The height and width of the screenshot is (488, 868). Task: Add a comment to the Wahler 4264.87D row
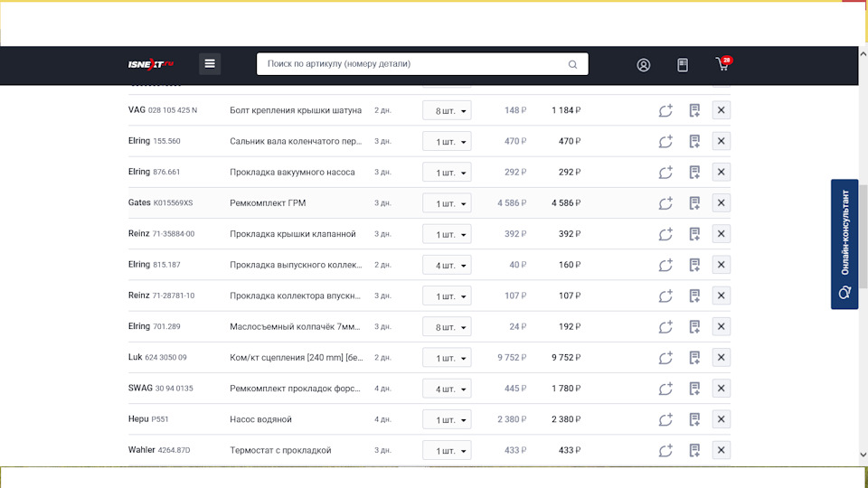coord(665,450)
